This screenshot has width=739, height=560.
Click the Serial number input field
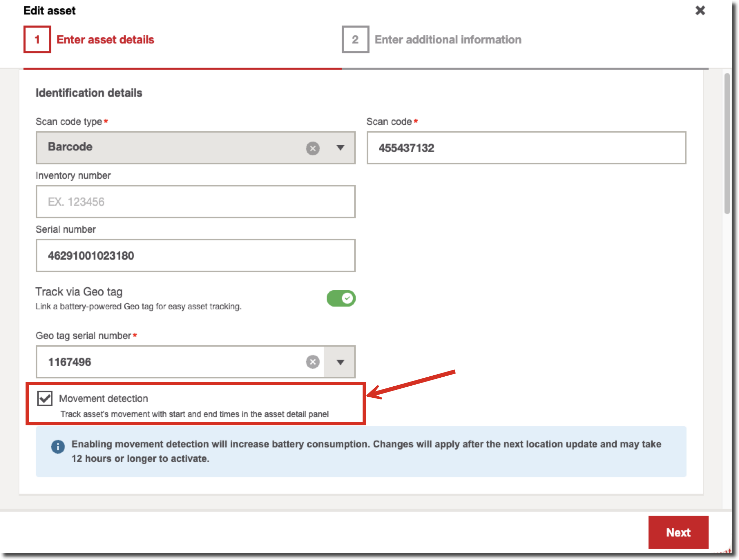(195, 255)
